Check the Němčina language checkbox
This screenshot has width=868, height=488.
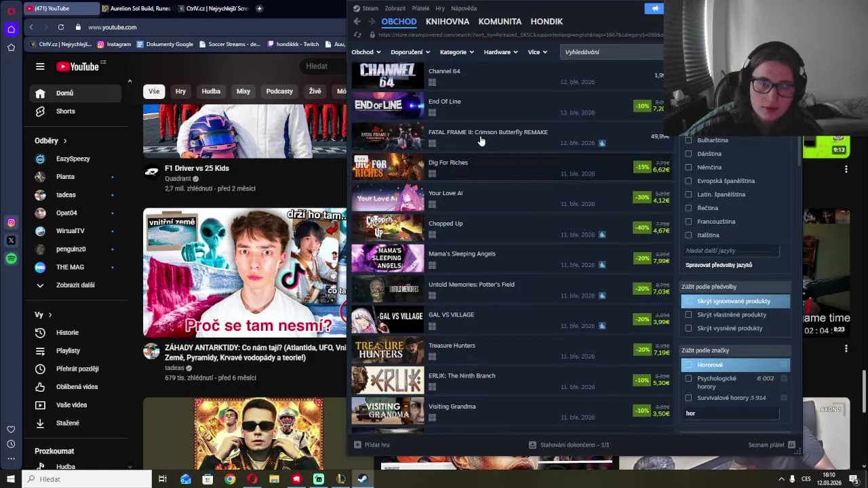pos(688,167)
